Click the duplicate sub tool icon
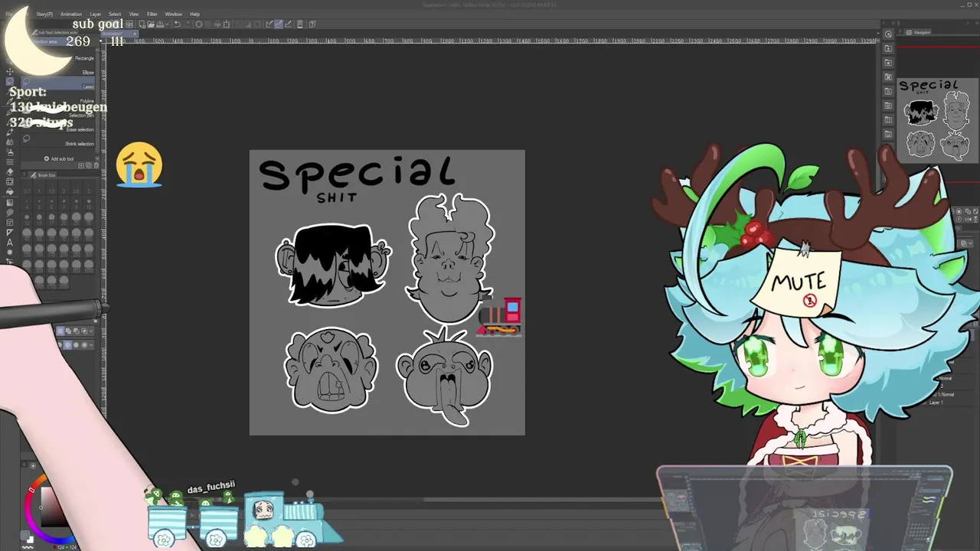 89,165
